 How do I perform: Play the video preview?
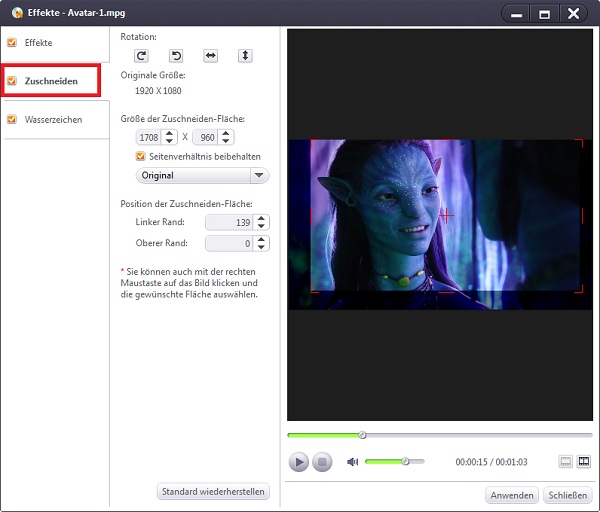pyautogui.click(x=299, y=462)
